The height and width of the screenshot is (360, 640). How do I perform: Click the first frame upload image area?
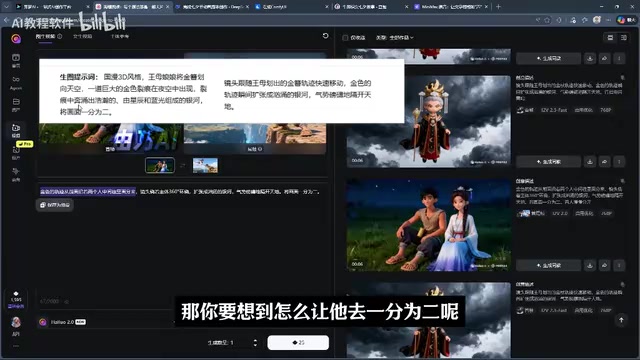click(111, 138)
